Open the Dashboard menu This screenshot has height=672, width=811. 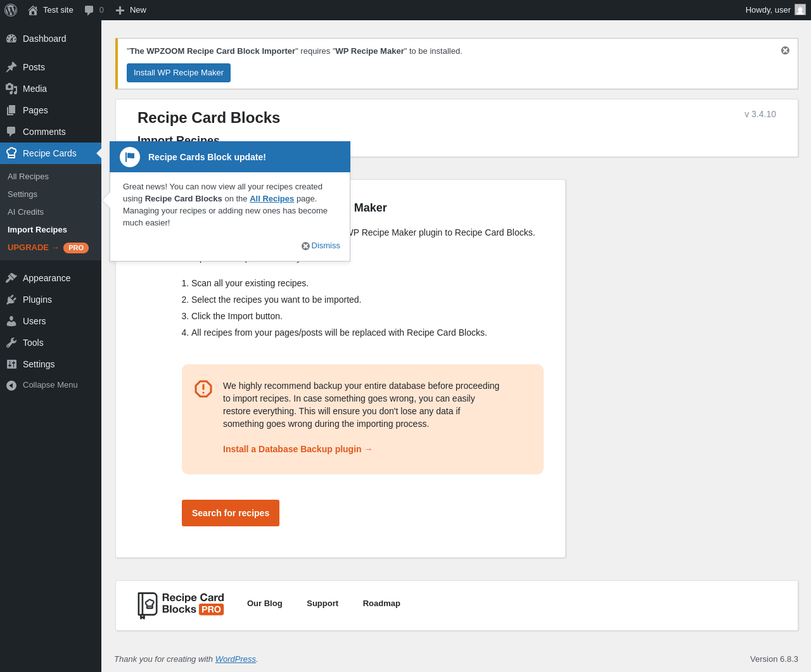51,39
